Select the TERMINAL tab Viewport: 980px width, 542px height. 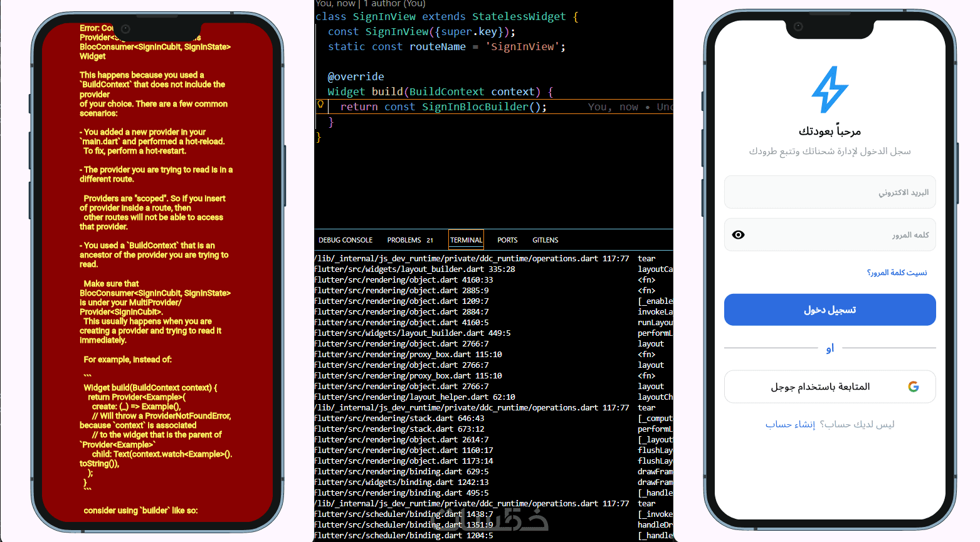[x=466, y=240]
